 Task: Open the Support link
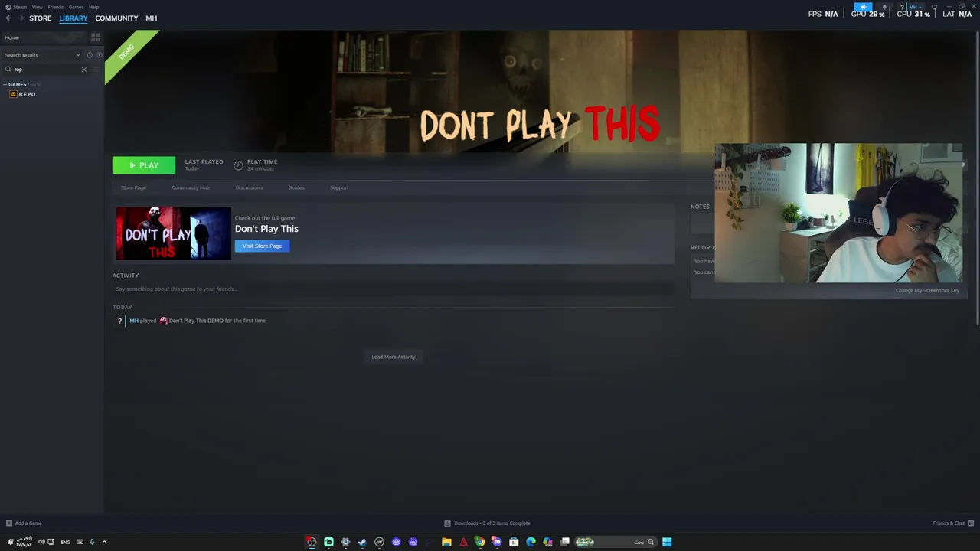pos(339,187)
